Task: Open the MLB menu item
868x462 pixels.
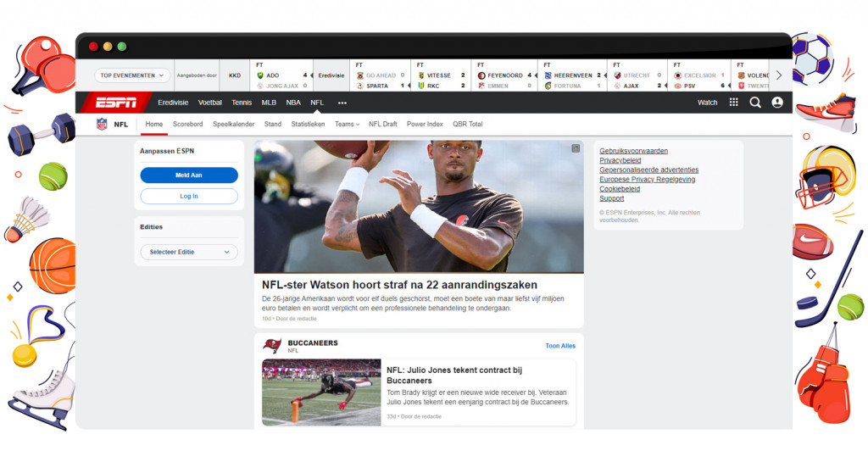Action: [x=269, y=103]
